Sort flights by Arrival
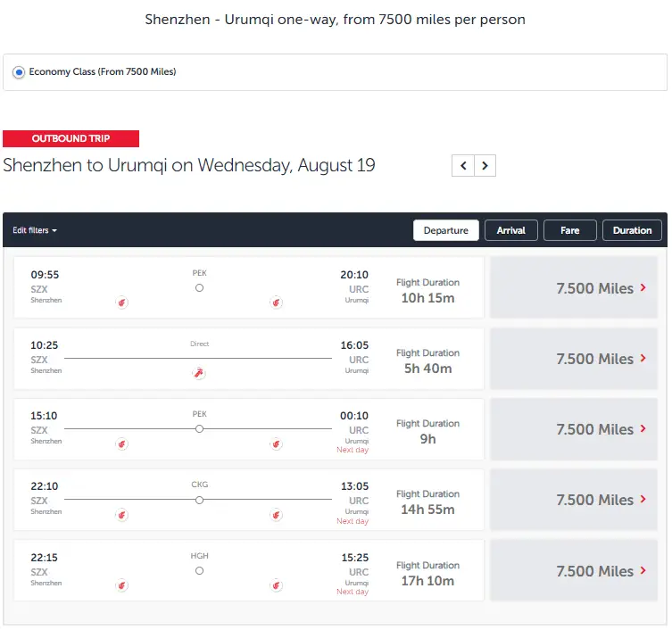The width and height of the screenshot is (672, 630). tap(510, 230)
